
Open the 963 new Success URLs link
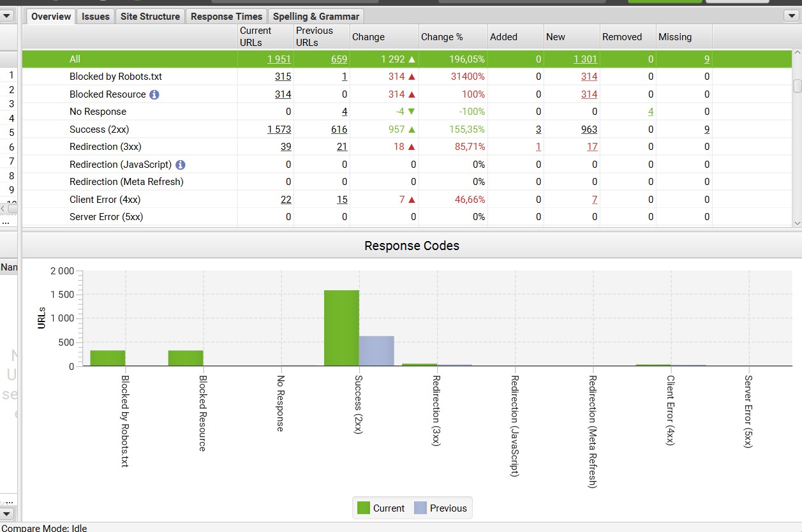point(589,129)
